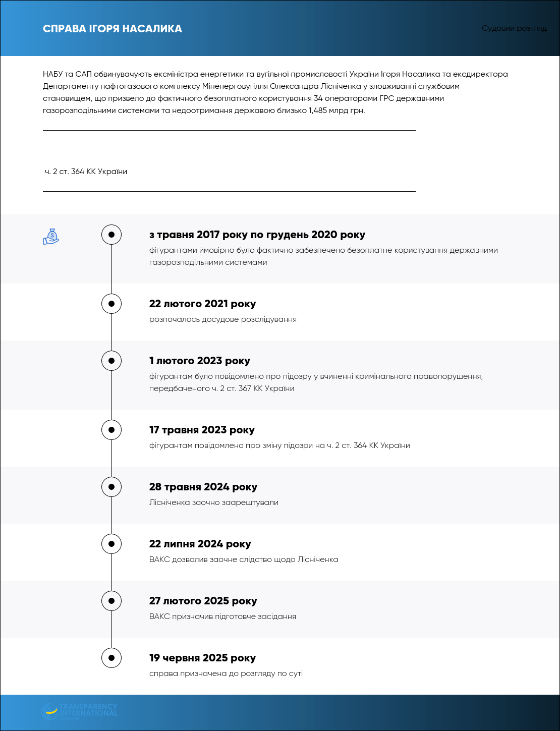Screen dimensions: 560x731
Task: Click the 'ч. 2 ст. 364 КК України' article text
Action: pyautogui.click(x=86, y=172)
